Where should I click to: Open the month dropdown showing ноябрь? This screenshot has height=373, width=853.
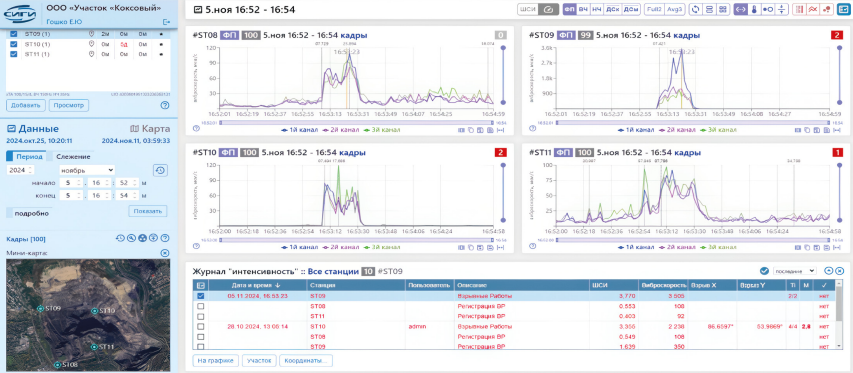(x=88, y=170)
